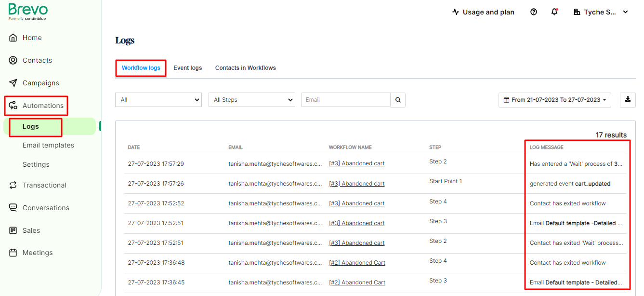
Task: Open [#2] Abandoned Cart link at 17:36:45
Action: [357, 283]
